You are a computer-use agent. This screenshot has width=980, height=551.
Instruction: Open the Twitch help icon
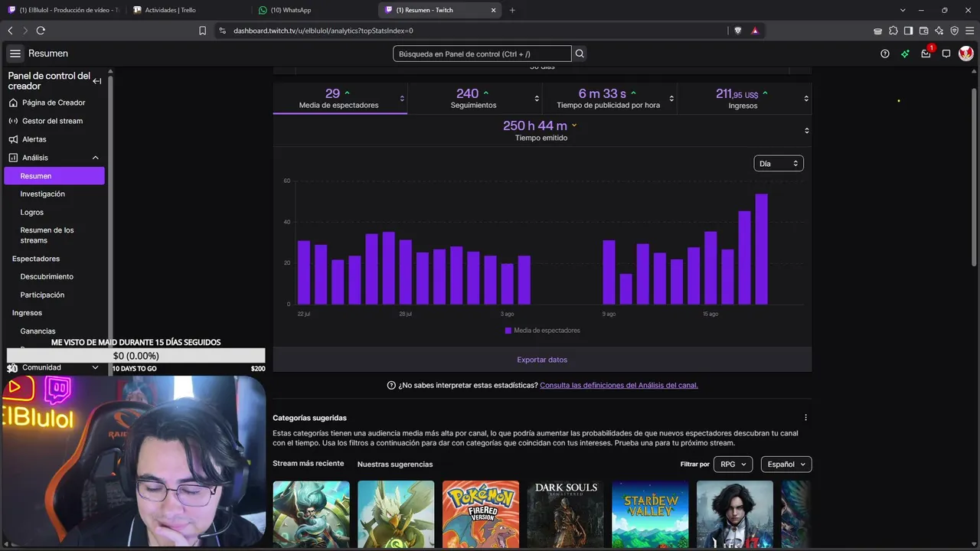[x=885, y=54]
